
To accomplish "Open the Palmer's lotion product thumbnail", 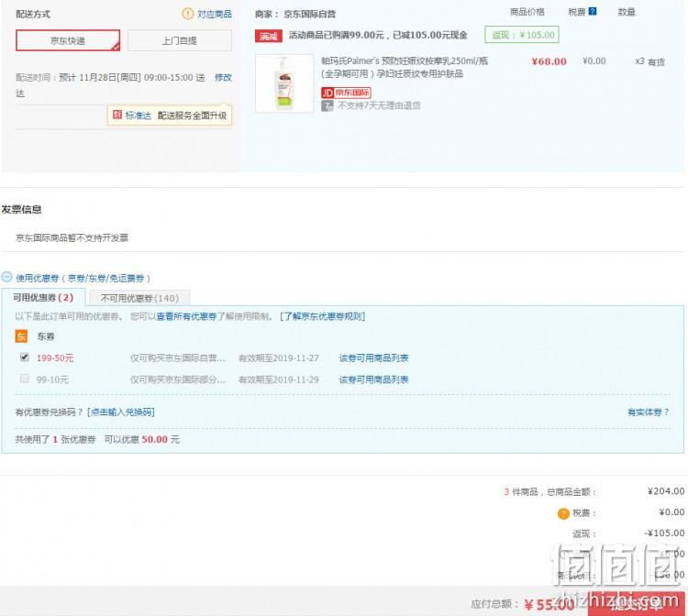I will pyautogui.click(x=284, y=83).
